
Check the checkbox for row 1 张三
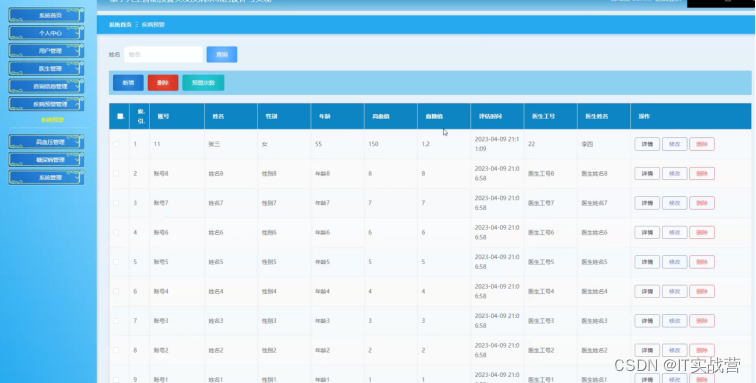[x=116, y=144]
